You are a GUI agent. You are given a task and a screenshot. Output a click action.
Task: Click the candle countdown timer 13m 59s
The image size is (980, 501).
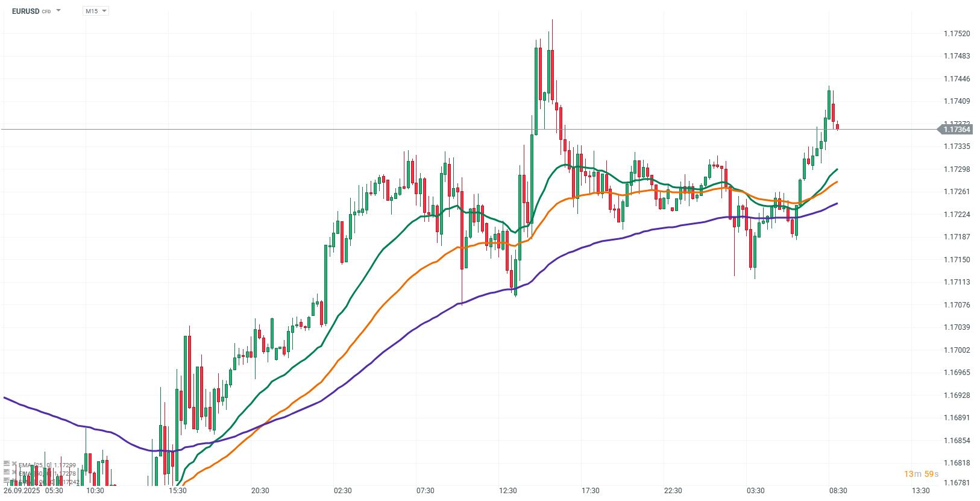tap(921, 474)
